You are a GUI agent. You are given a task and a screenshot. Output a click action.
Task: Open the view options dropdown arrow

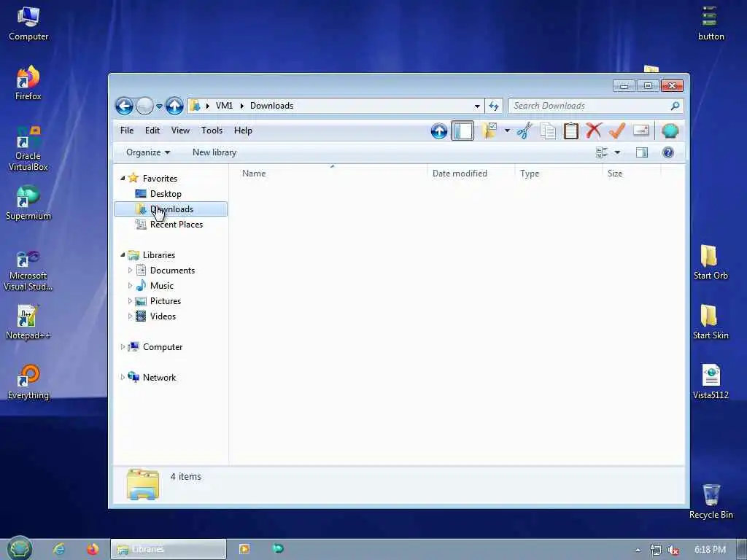[x=617, y=152]
